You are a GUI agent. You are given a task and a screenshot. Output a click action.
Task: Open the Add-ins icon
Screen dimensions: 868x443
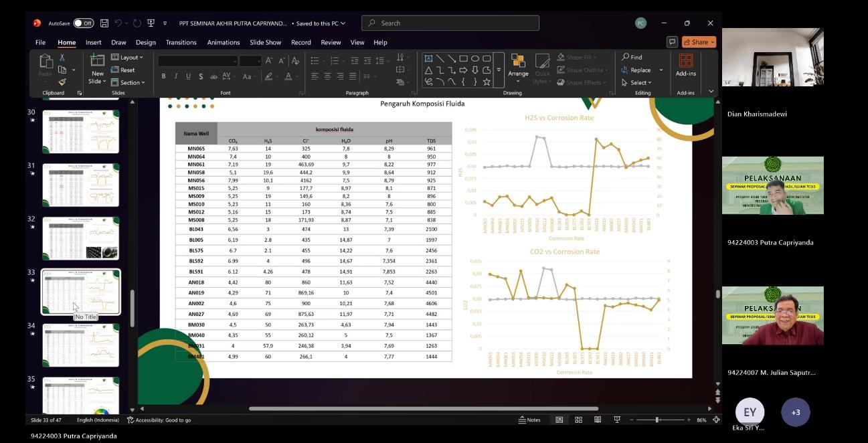[685, 65]
